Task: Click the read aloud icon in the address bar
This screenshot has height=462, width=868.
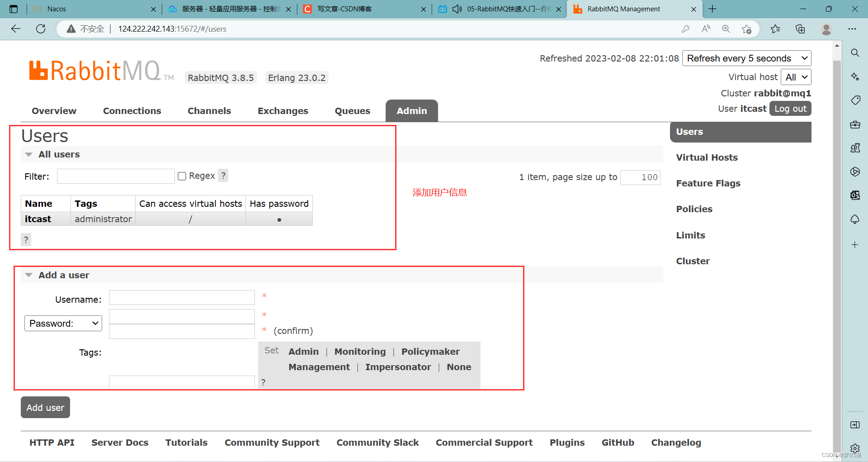Action: pyautogui.click(x=706, y=29)
